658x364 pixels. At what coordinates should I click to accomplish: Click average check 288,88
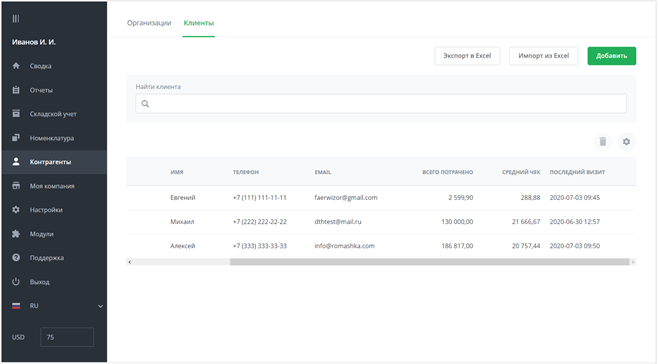(530, 197)
